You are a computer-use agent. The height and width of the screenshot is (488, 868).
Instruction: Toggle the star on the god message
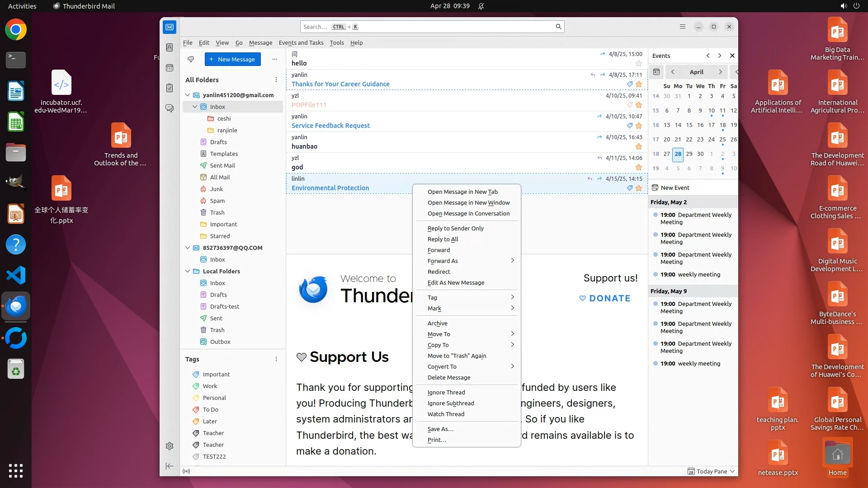click(638, 168)
